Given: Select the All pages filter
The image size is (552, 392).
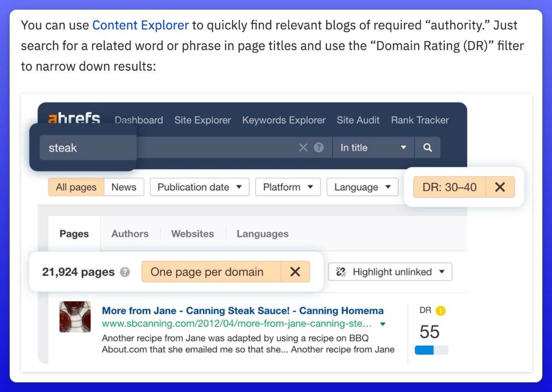Looking at the screenshot, I should pyautogui.click(x=75, y=187).
